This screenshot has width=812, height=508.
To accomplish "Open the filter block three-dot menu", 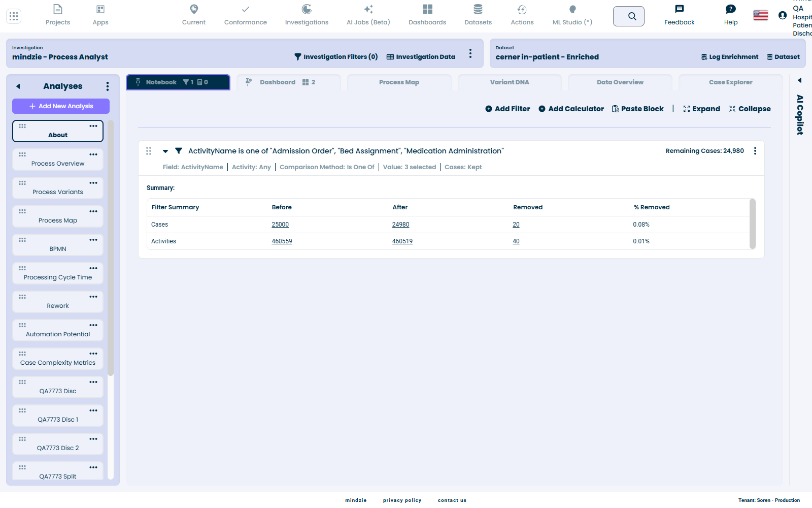I will coord(755,151).
